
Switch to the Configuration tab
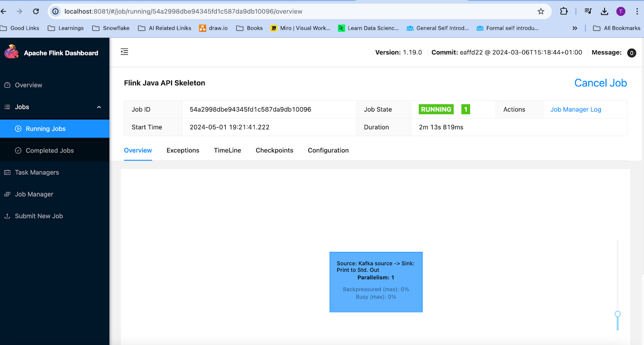point(328,150)
